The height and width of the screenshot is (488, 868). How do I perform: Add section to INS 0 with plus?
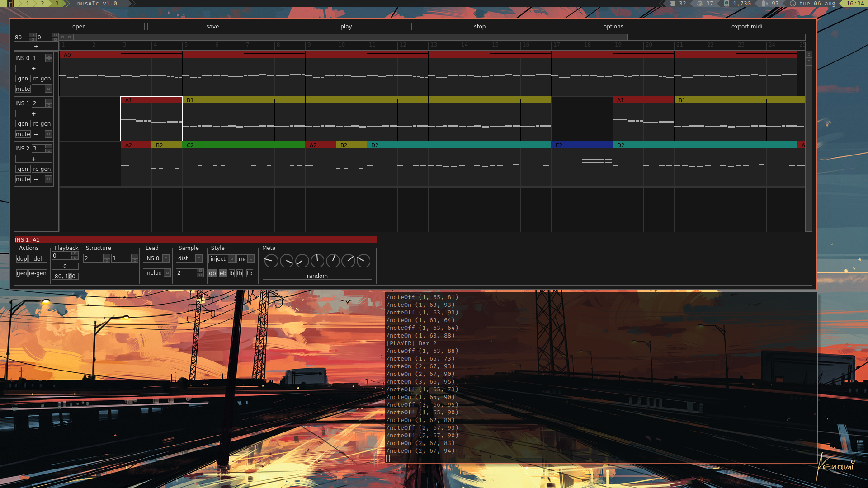pyautogui.click(x=34, y=69)
